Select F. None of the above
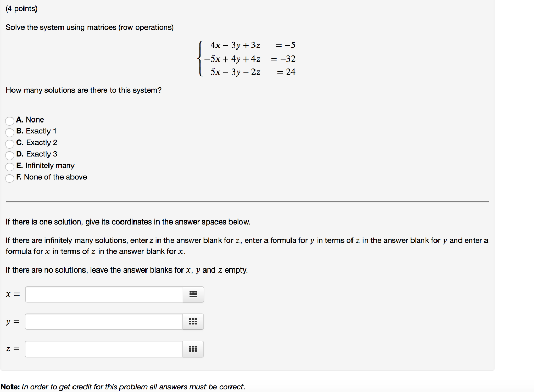The width and height of the screenshot is (534, 392). (x=9, y=178)
